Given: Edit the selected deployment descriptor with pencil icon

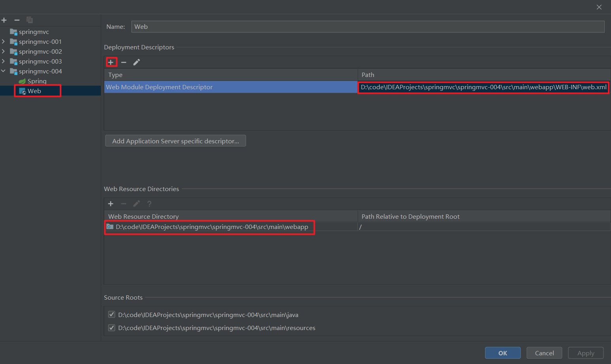Looking at the screenshot, I should coord(136,62).
